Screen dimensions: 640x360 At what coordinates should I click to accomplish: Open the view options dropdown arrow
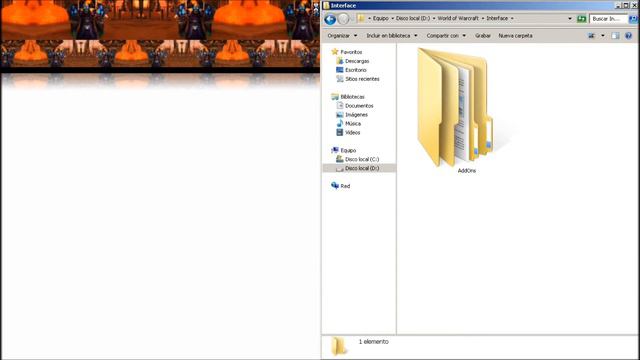click(x=602, y=36)
